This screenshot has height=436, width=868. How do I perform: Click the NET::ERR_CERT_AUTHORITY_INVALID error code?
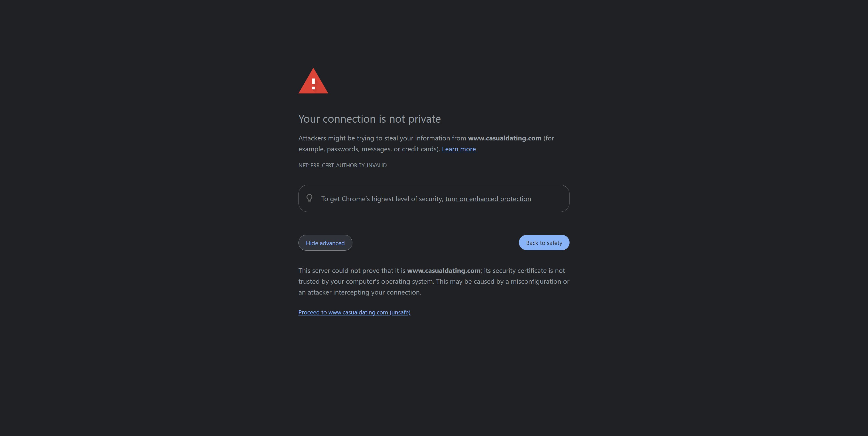[342, 165]
